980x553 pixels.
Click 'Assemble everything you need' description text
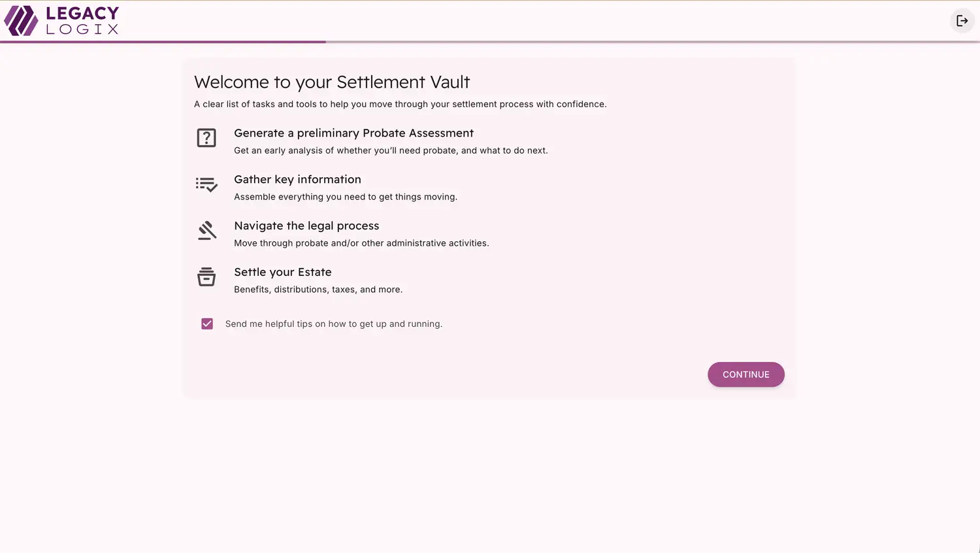pyautogui.click(x=345, y=197)
